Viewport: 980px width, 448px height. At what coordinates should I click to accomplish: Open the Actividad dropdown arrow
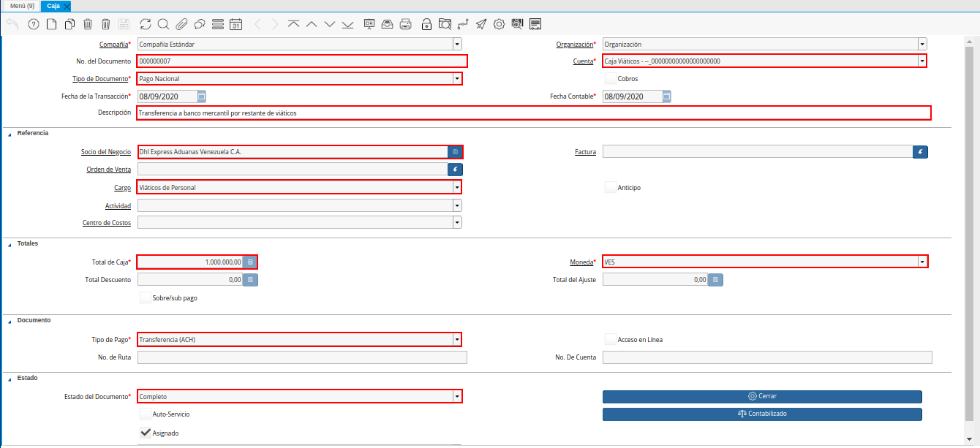[457, 205]
